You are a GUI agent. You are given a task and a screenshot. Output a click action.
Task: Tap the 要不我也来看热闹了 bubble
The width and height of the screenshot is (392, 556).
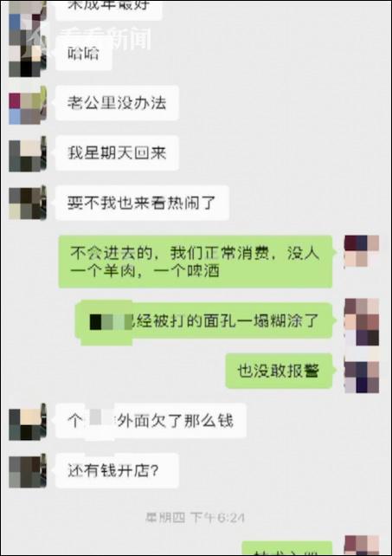click(142, 203)
